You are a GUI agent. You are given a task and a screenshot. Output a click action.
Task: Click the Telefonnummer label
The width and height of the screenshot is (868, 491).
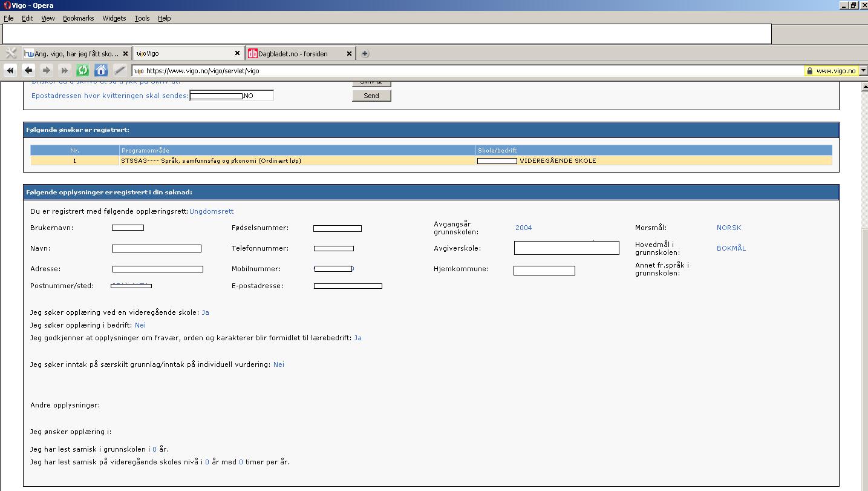[x=260, y=248]
